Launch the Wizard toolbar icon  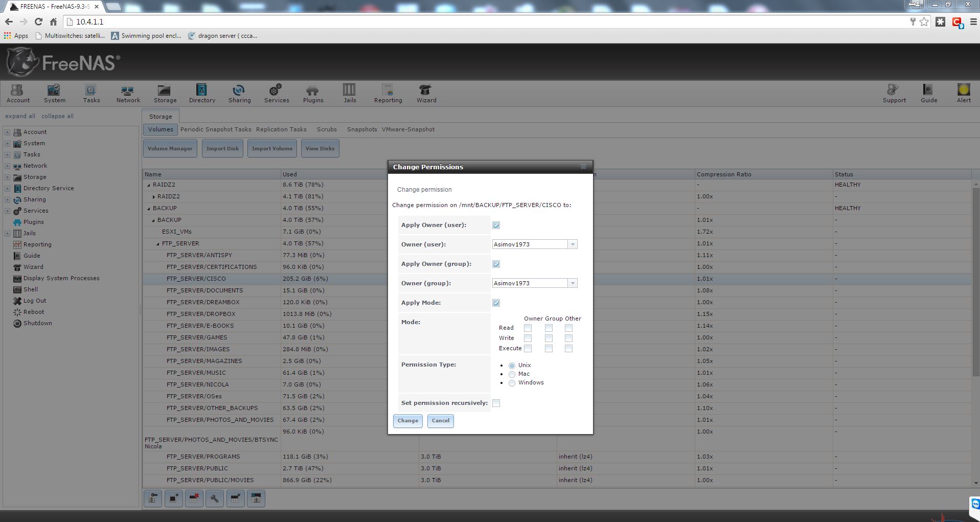[426, 94]
